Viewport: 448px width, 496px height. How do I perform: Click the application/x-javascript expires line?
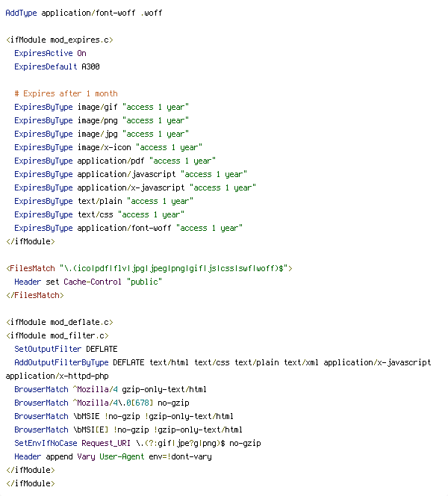pos(135,188)
